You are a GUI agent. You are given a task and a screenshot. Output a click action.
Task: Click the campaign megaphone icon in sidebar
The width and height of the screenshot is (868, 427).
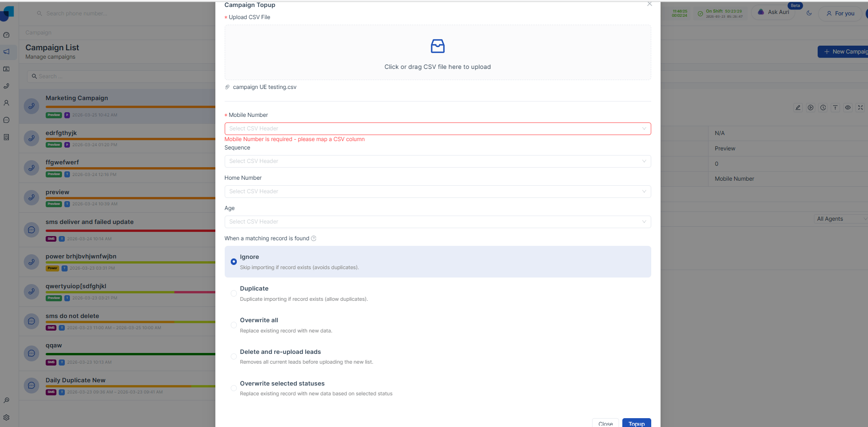click(7, 52)
